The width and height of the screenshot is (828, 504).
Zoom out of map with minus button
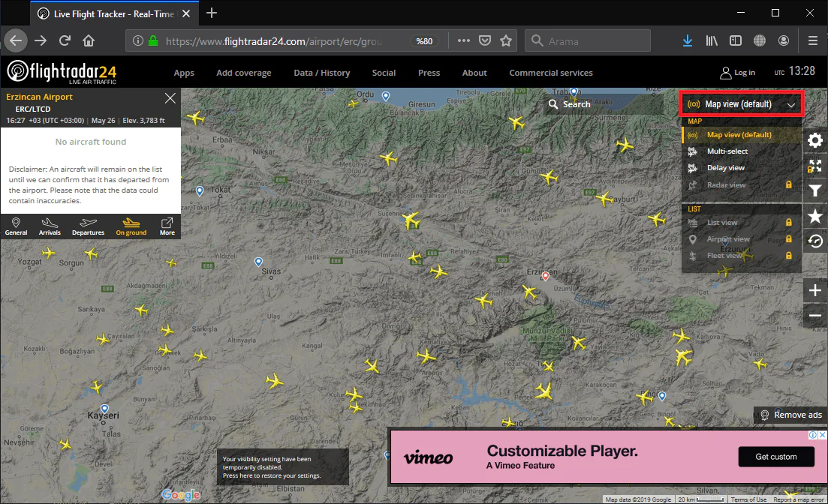(x=814, y=316)
